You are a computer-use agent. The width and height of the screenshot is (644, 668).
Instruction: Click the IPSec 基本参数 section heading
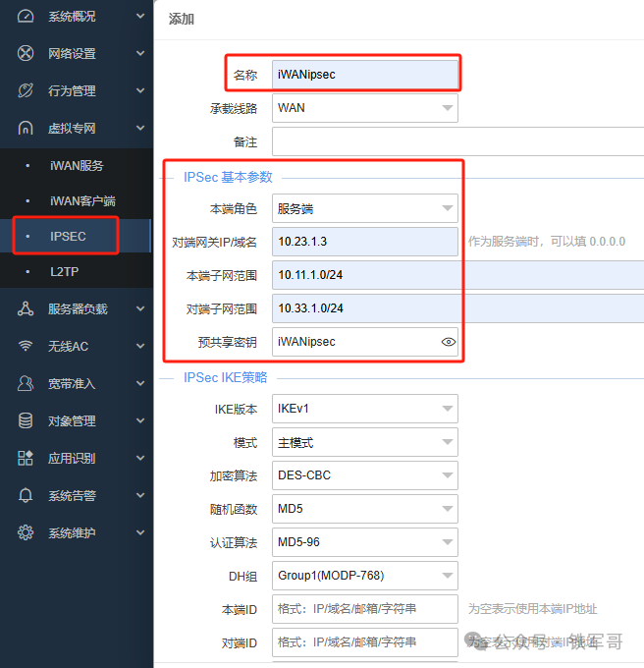(228, 177)
